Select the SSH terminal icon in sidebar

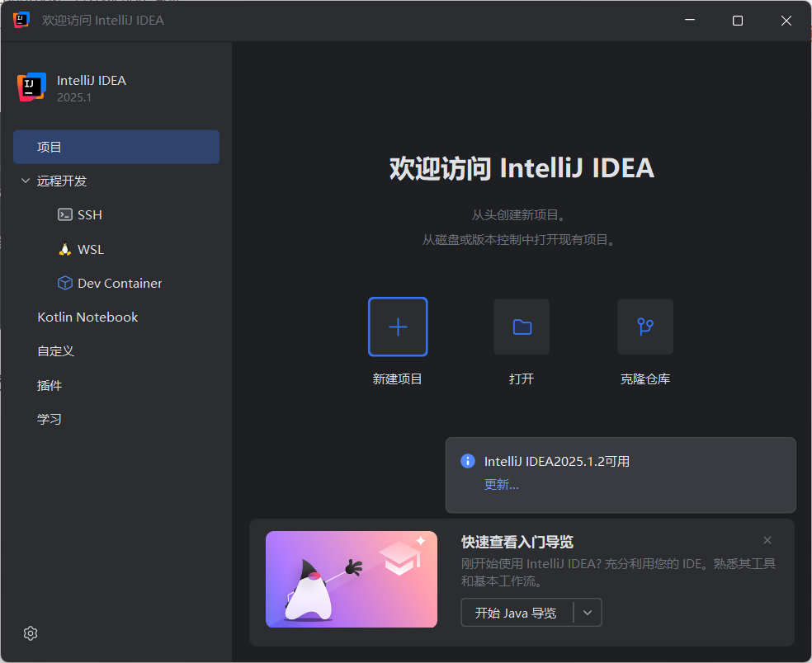tap(64, 214)
